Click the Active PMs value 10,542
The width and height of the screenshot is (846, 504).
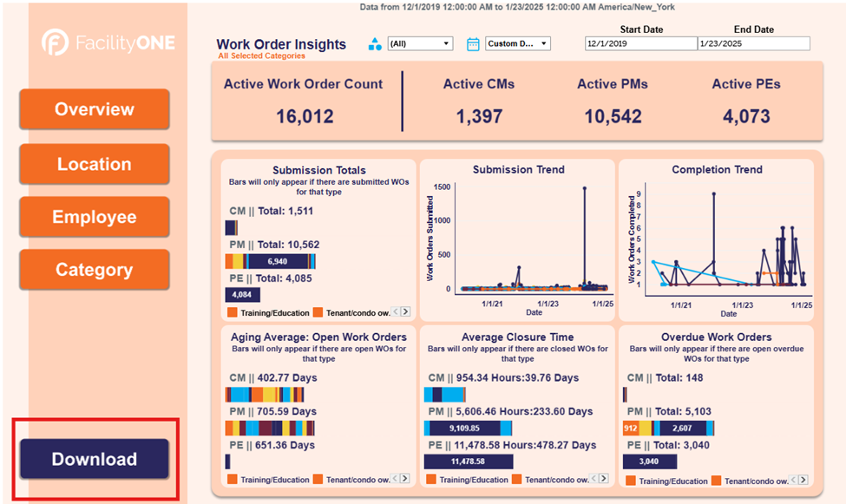(613, 116)
